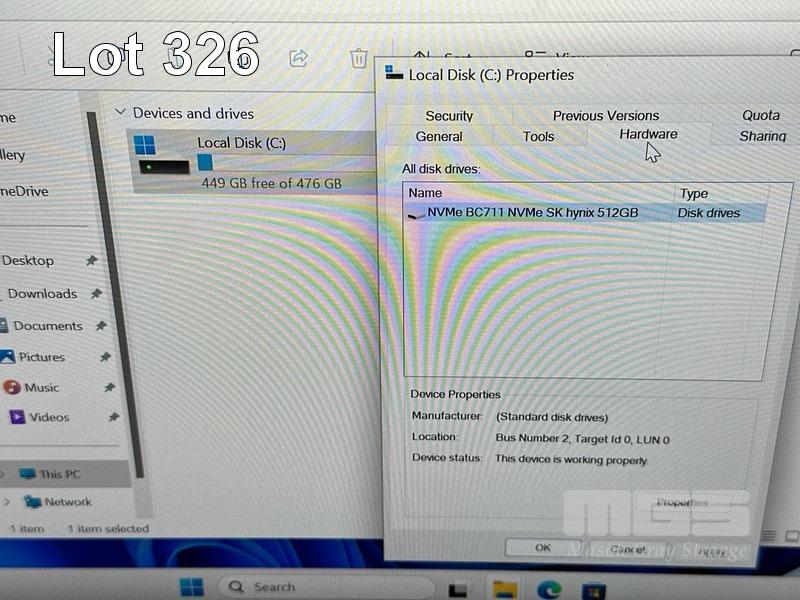Open Microsoft Store from the taskbar

(594, 590)
